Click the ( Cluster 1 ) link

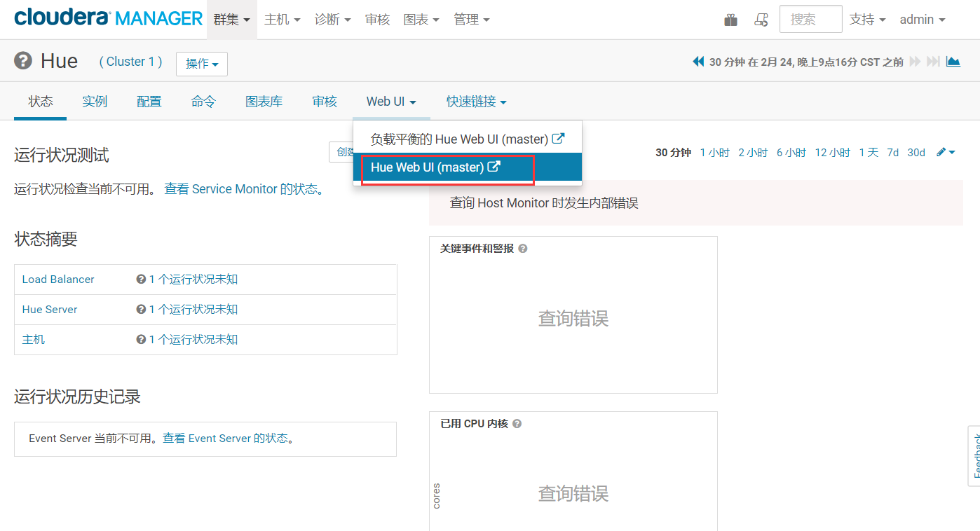(x=130, y=62)
